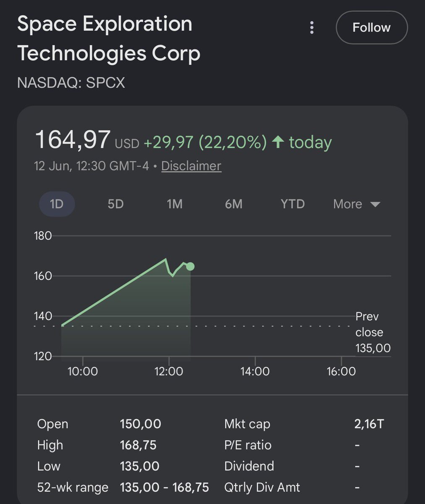Click the current price dot on chart
The image size is (425, 504).
click(x=190, y=266)
